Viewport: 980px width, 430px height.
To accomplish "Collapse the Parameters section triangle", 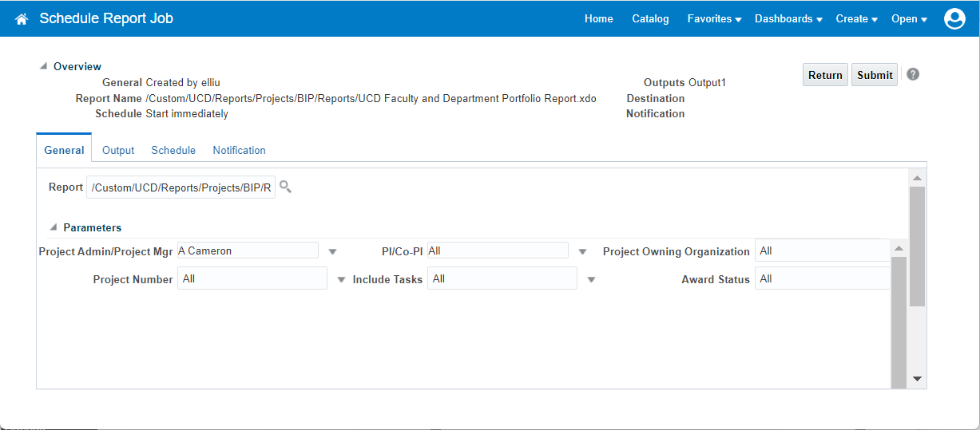I will pos(54,227).
